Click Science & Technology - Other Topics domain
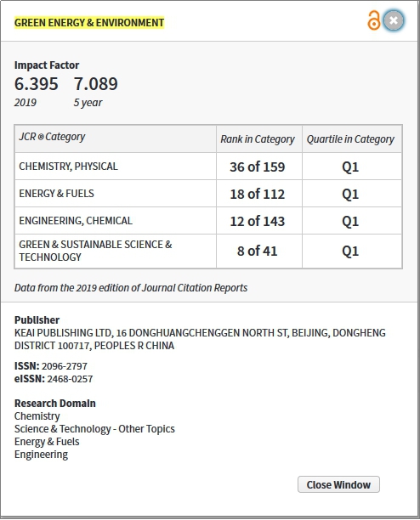The width and height of the screenshot is (420, 520). pyautogui.click(x=94, y=429)
